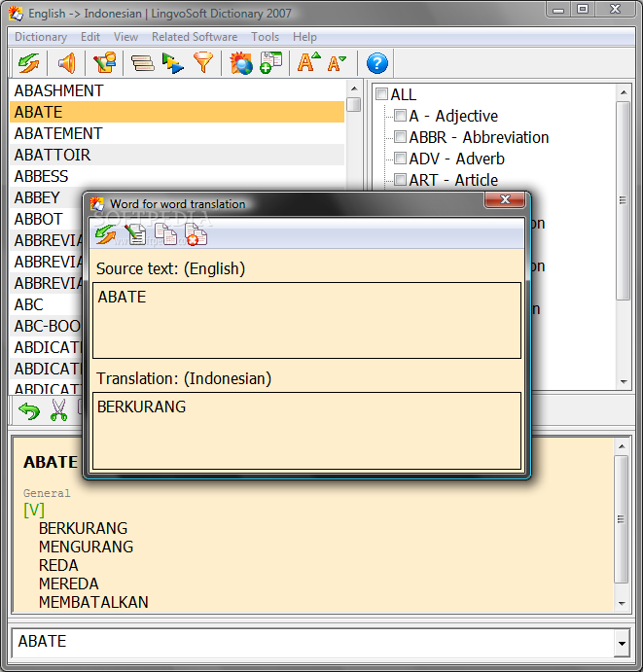Click the add document green plus icon

click(271, 63)
